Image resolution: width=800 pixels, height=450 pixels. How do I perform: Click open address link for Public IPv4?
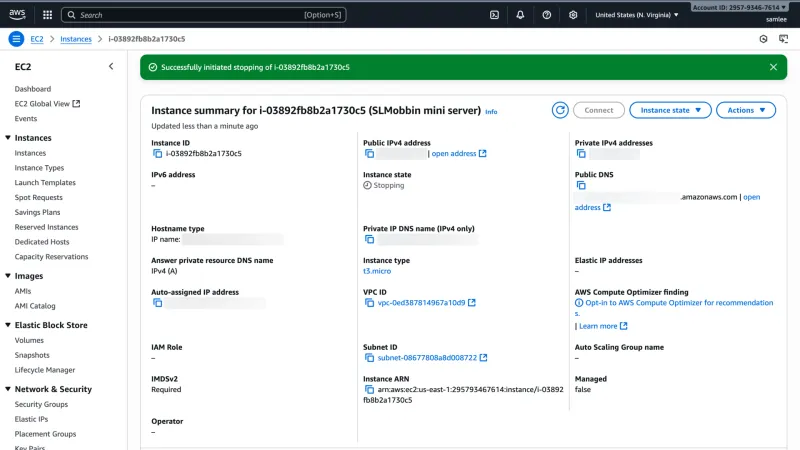pyautogui.click(x=459, y=154)
